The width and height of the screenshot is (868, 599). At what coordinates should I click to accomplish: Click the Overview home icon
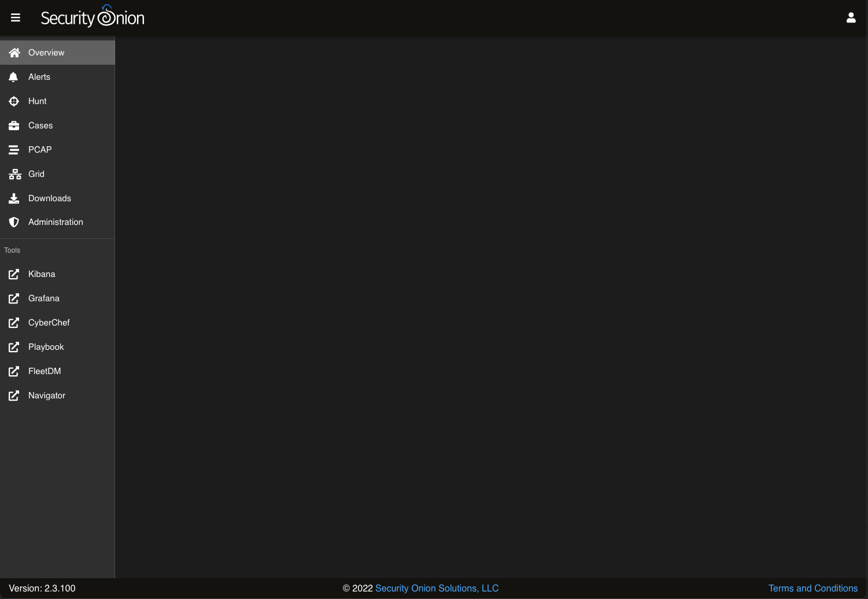pyautogui.click(x=14, y=53)
